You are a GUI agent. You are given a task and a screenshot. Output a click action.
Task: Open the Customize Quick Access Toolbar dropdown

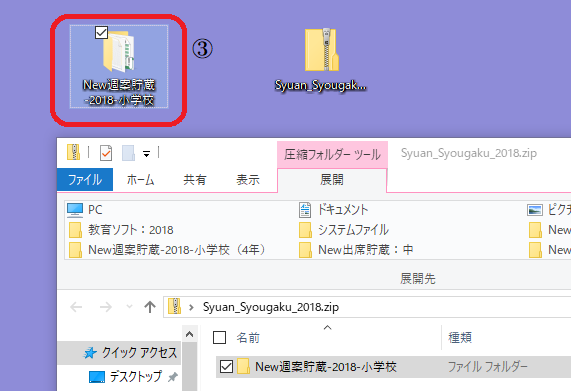coord(146,154)
